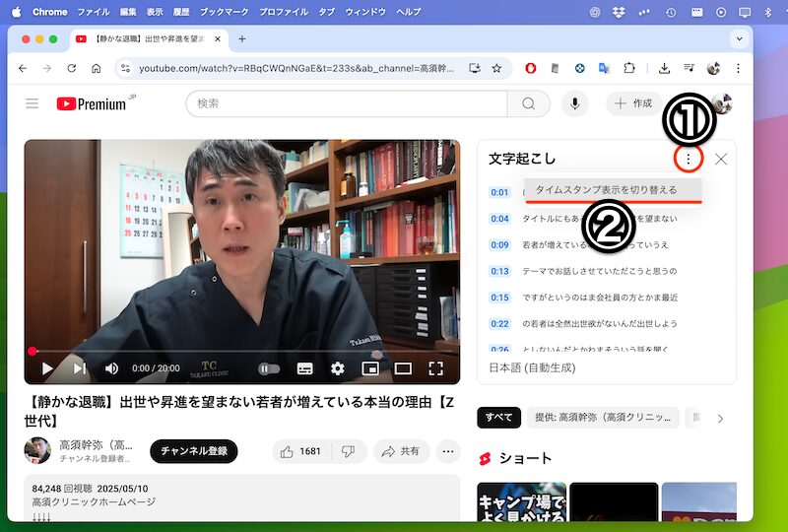Open the Opera-style red O extension
The image size is (788, 532).
pyautogui.click(x=530, y=68)
